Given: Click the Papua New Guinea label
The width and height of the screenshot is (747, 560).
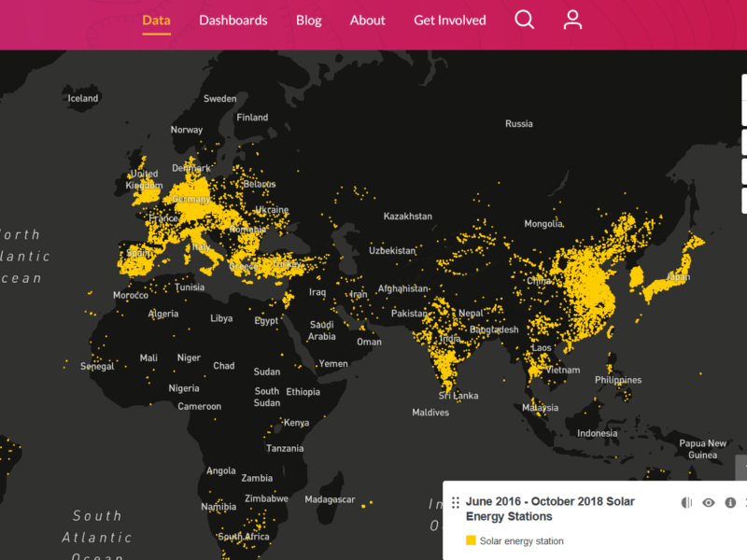Looking at the screenshot, I should [703, 449].
